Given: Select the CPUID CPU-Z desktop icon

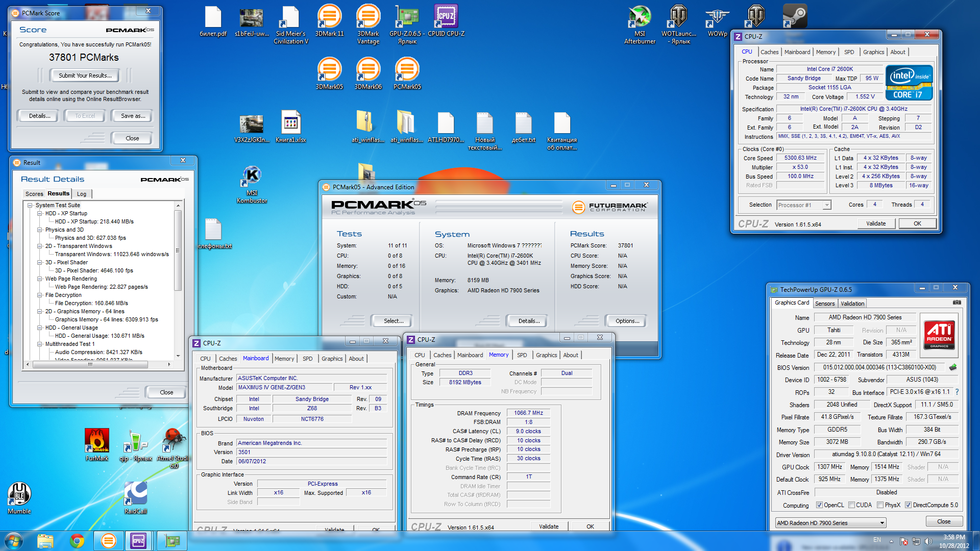Looking at the screenshot, I should (x=446, y=21).
